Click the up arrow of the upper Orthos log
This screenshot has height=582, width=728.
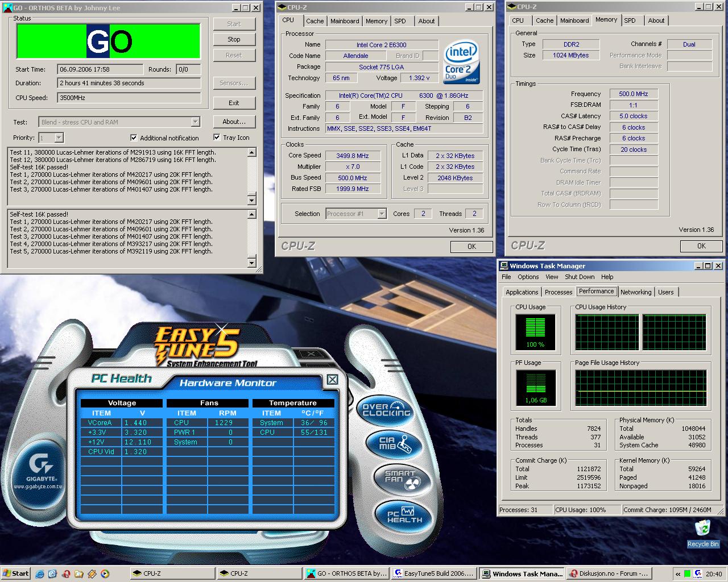(x=252, y=152)
